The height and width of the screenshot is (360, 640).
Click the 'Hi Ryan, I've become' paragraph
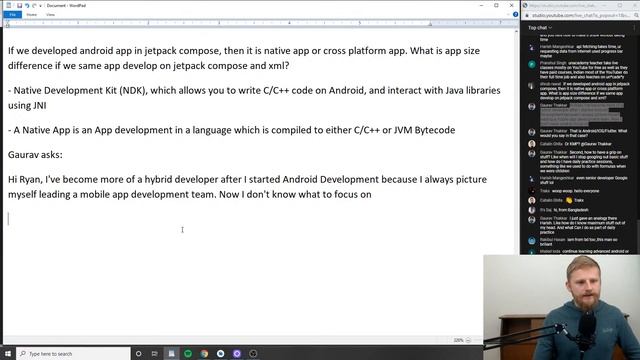pos(247,187)
